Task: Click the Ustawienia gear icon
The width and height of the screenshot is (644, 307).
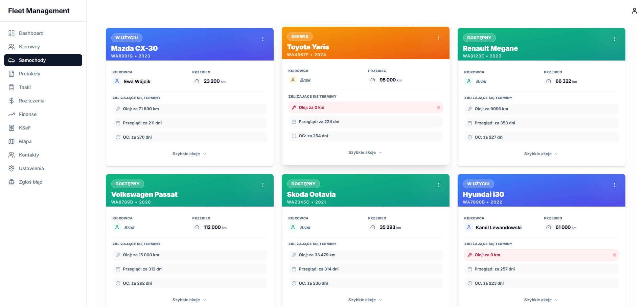Action: pyautogui.click(x=11, y=168)
